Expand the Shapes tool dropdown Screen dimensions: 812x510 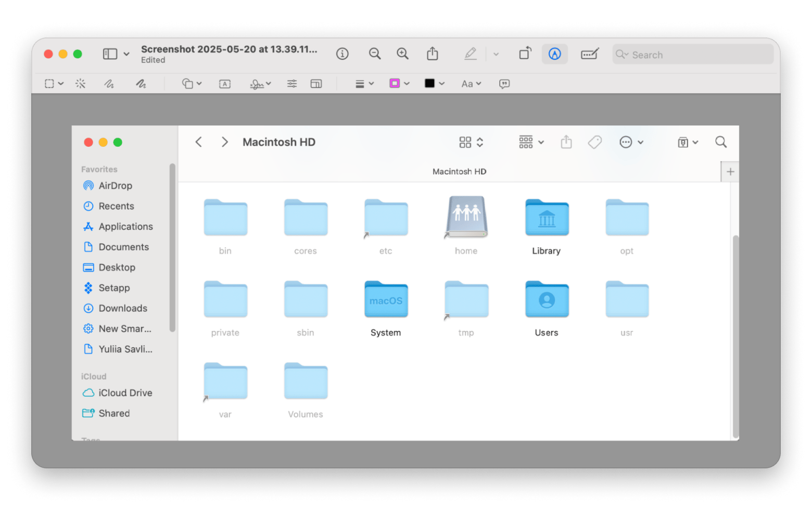coord(192,84)
